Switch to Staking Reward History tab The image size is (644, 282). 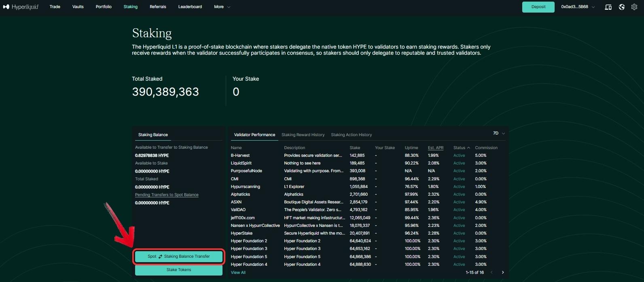point(303,135)
